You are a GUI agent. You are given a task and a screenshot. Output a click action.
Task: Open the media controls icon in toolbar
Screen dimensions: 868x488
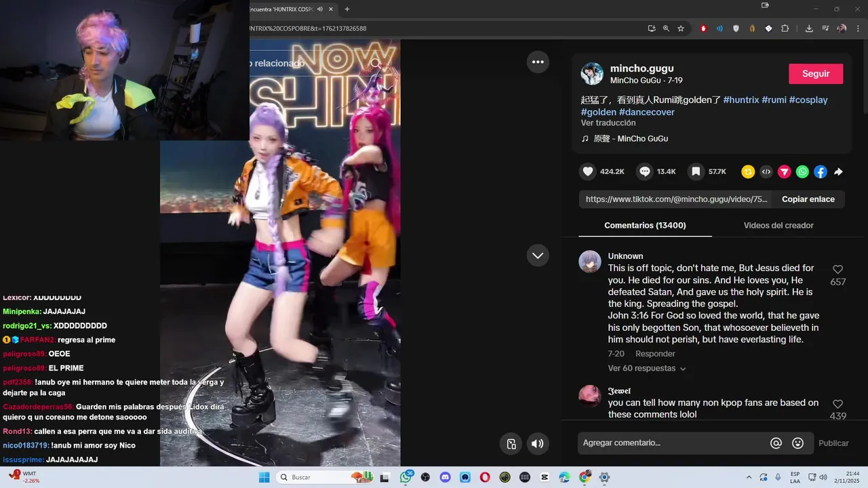(825, 28)
